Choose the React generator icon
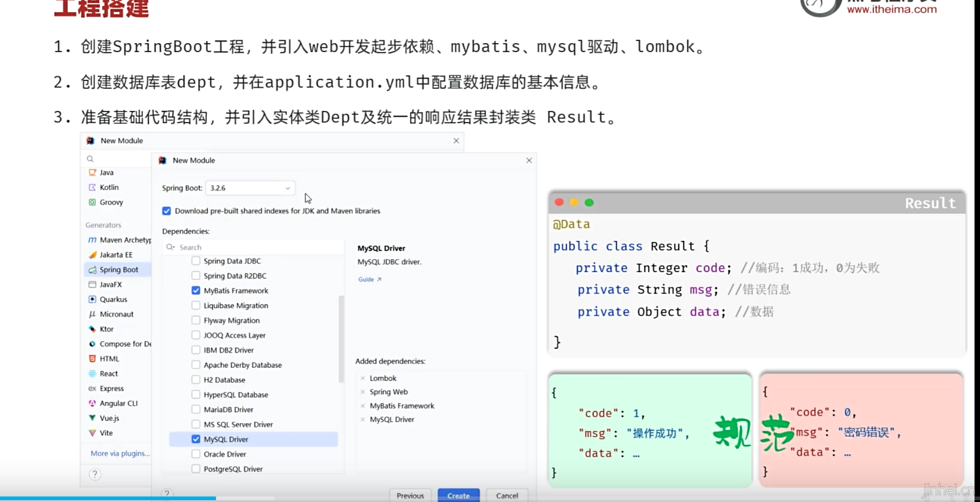This screenshot has width=980, height=502. pos(92,373)
